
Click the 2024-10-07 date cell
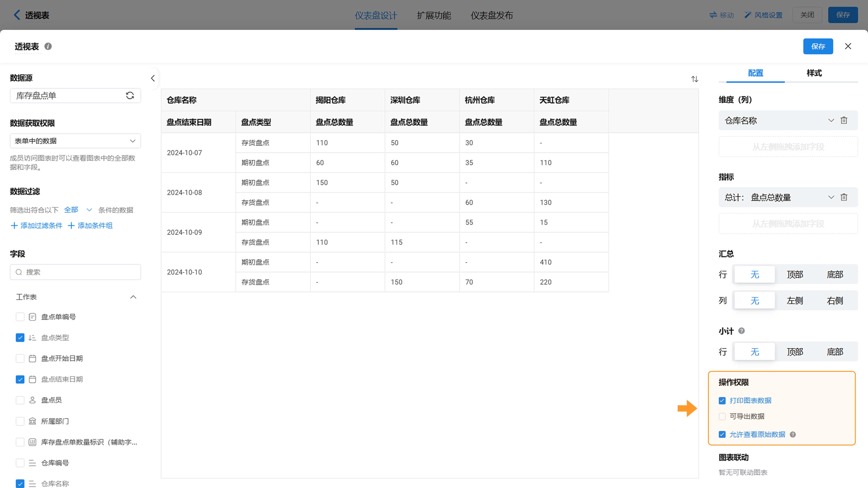coord(198,153)
